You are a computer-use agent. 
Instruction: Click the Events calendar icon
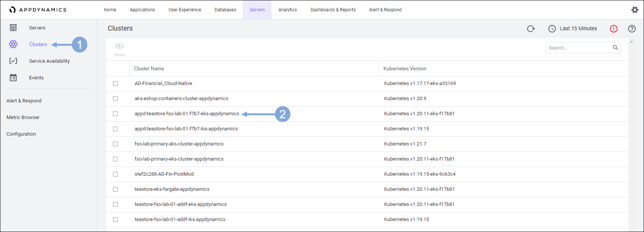click(13, 77)
